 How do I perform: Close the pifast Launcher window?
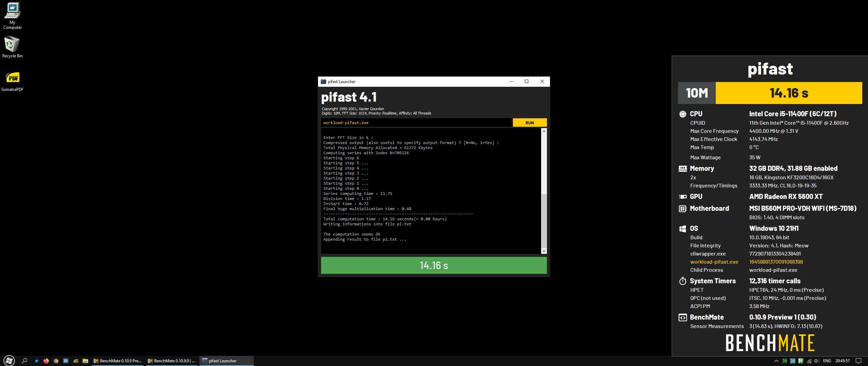pyautogui.click(x=542, y=81)
